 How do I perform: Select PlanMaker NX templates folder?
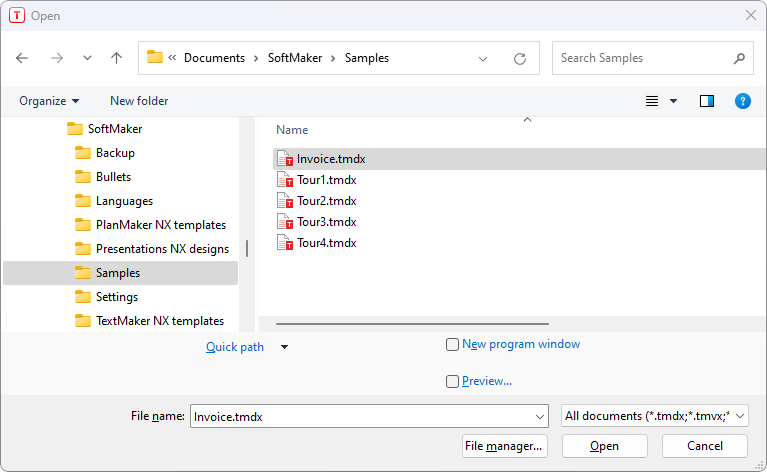161,225
